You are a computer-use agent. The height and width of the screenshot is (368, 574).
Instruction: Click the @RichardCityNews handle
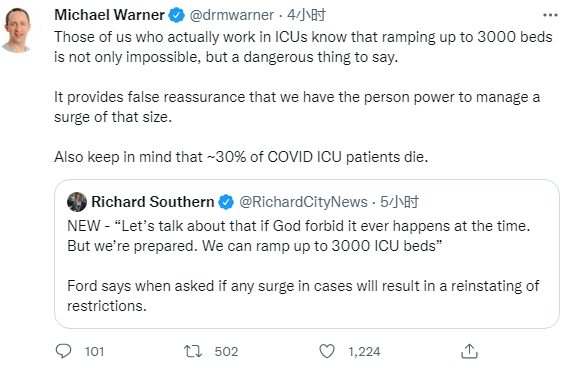click(x=303, y=202)
